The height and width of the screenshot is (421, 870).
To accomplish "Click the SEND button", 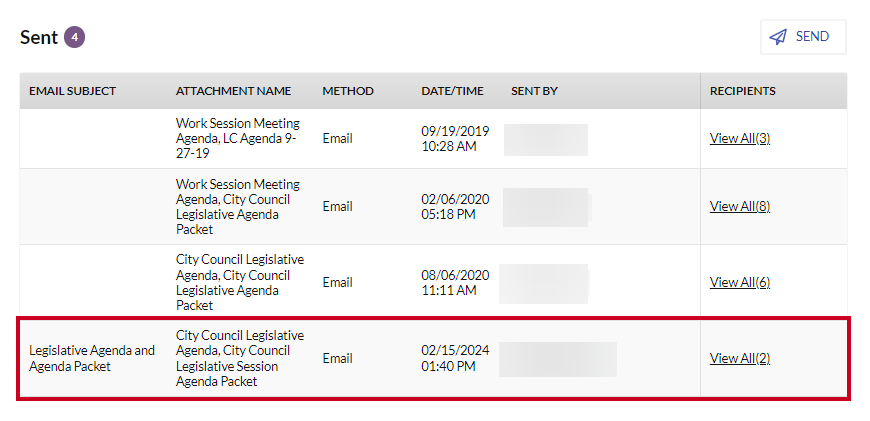I will pyautogui.click(x=803, y=37).
